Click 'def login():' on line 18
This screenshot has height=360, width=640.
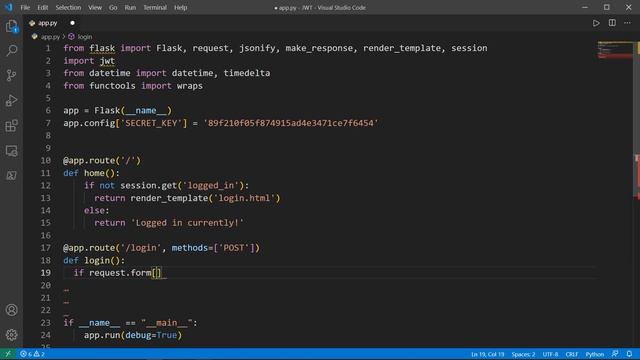[x=94, y=260]
